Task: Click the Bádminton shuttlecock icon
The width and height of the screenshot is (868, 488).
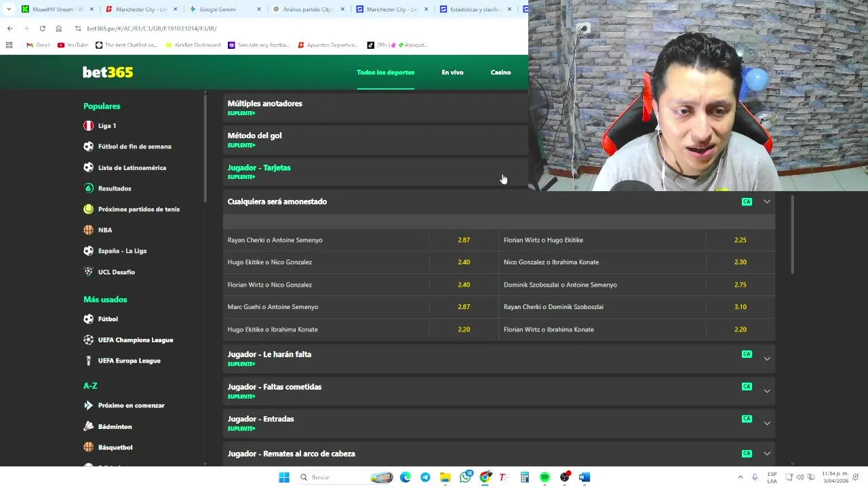Action: click(x=88, y=426)
